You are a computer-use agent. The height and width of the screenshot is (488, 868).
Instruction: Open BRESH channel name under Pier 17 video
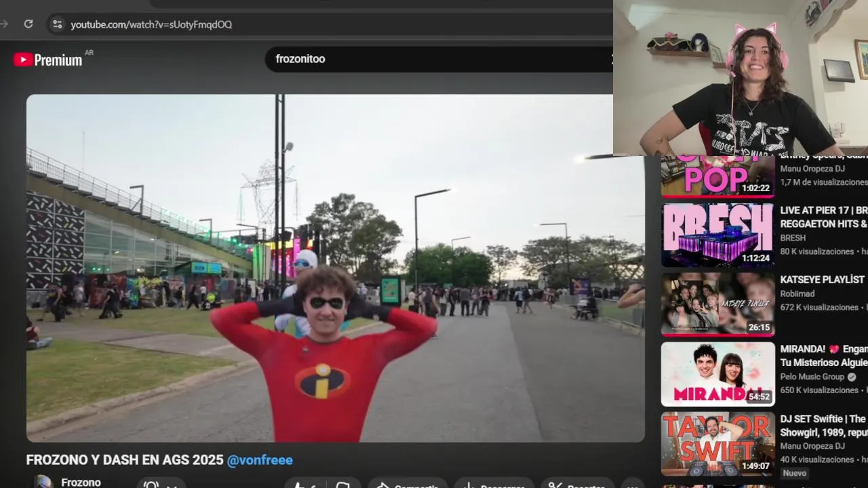(793, 238)
